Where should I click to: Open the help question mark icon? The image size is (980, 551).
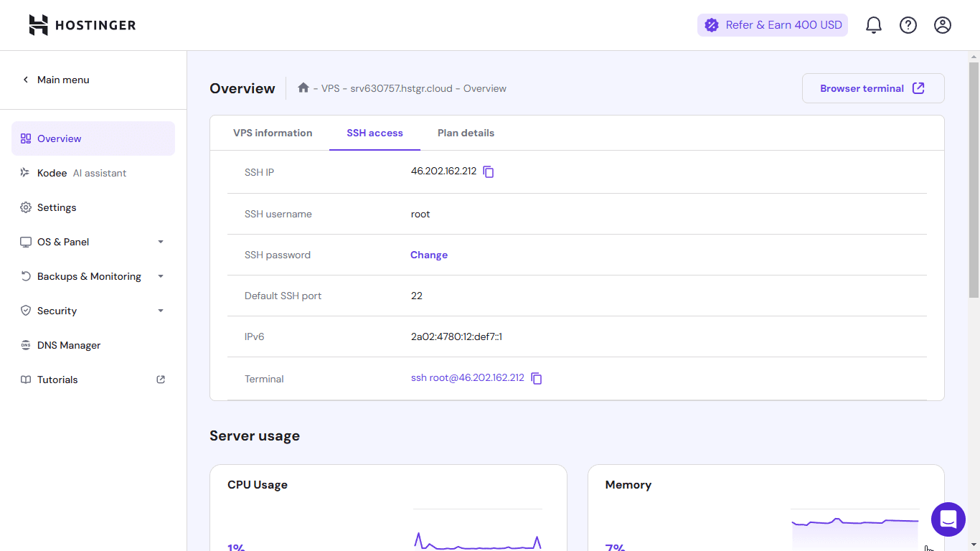point(908,25)
